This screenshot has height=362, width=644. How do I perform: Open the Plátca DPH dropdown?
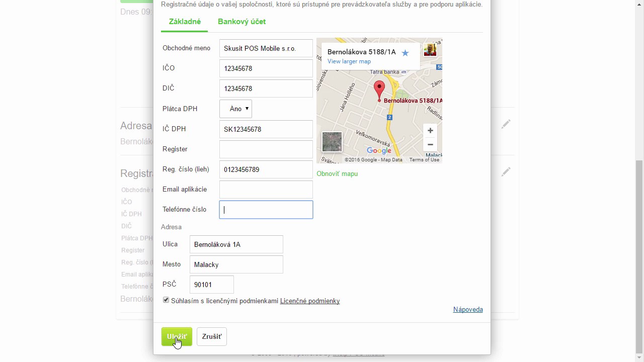235,109
